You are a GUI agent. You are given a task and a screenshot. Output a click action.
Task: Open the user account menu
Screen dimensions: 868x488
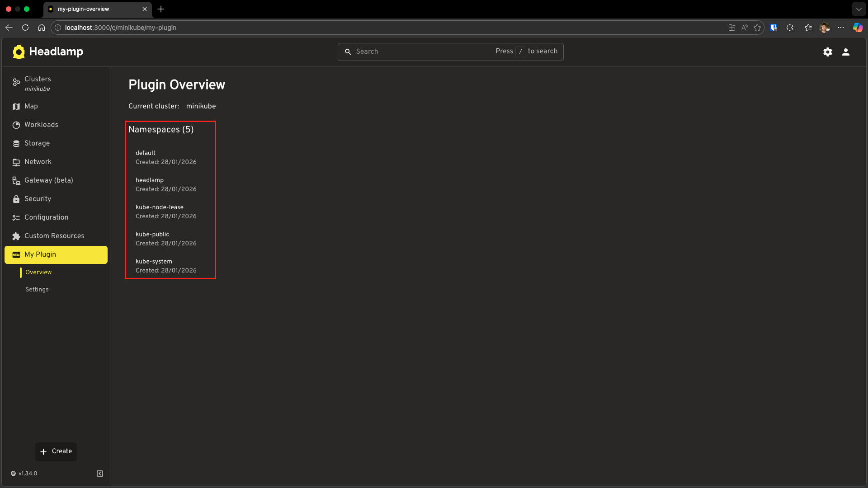click(x=846, y=52)
